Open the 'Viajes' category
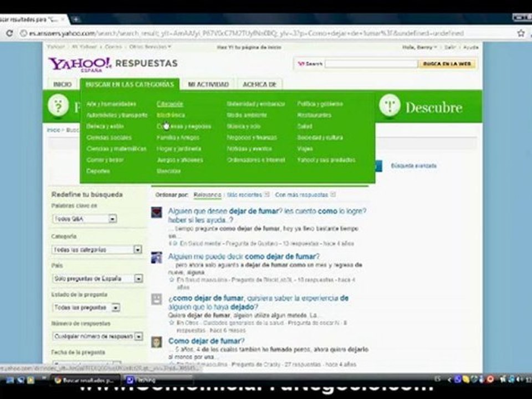This screenshot has width=532, height=399. click(x=305, y=149)
